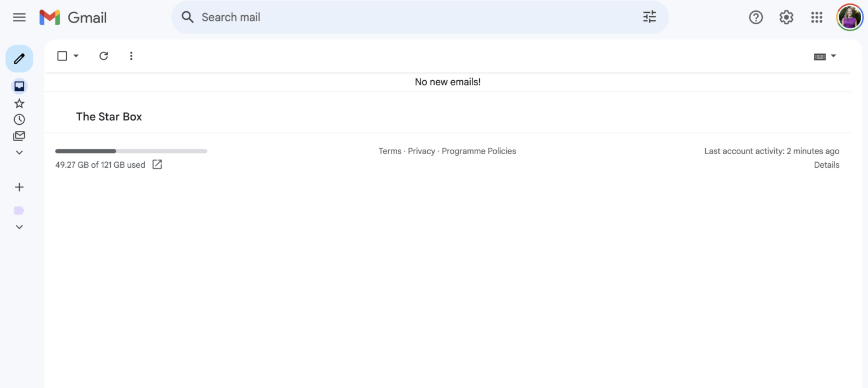Open the select dropdown arrow beside the checkbox
This screenshot has height=388, width=868.
(76, 56)
